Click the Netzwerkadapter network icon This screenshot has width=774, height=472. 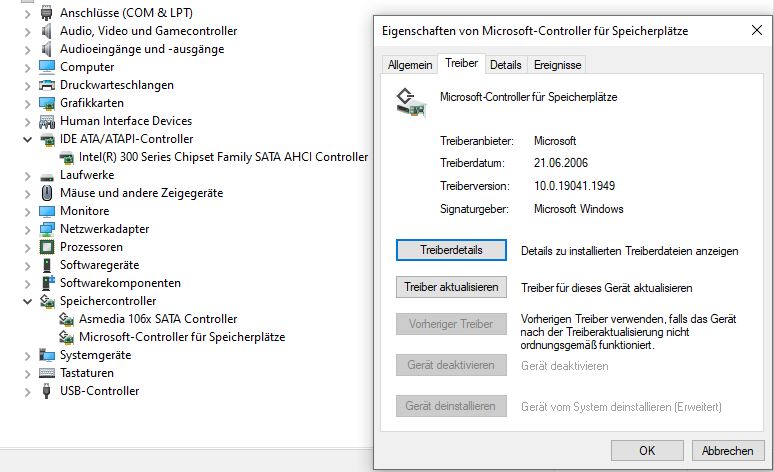pyautogui.click(x=46, y=229)
